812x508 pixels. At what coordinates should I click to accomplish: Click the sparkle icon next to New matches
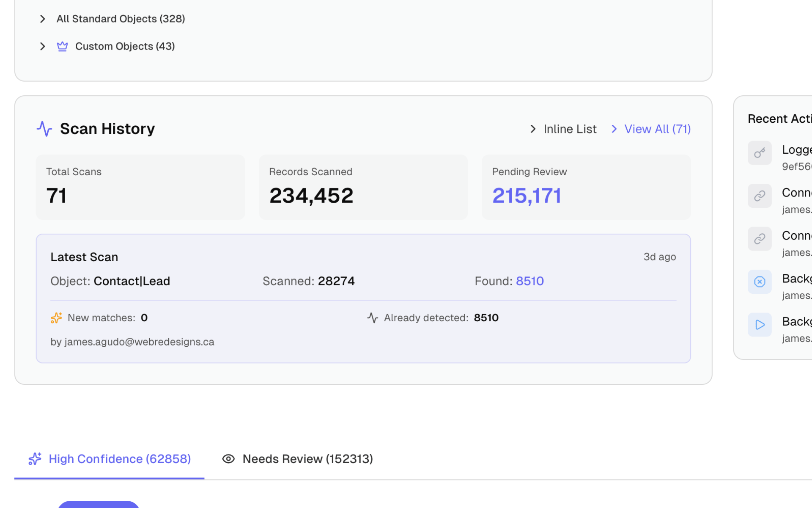pos(56,318)
